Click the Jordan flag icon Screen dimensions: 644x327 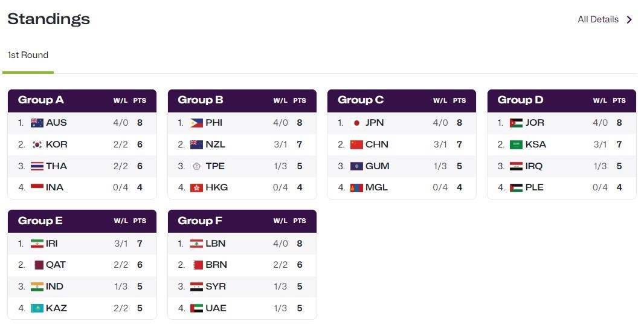(x=516, y=123)
